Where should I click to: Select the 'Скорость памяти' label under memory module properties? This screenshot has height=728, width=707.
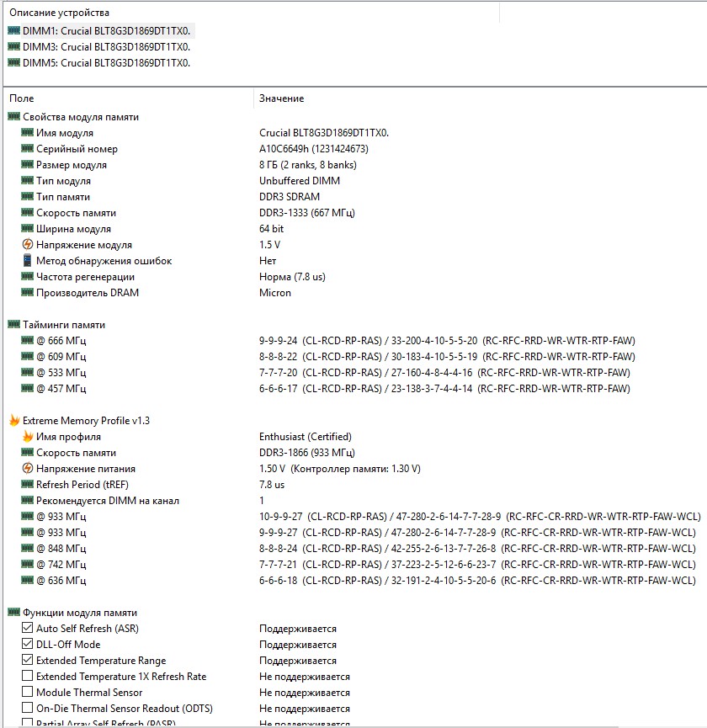tap(76, 213)
